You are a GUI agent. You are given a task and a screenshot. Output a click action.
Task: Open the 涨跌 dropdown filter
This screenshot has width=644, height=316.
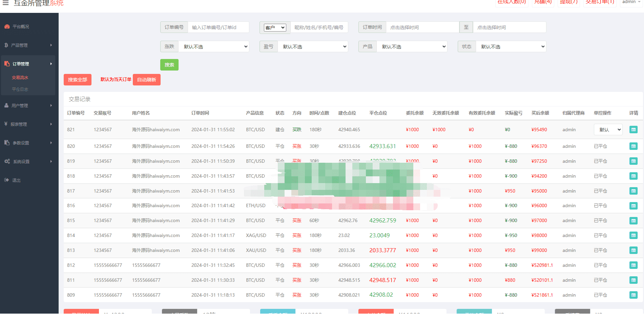pyautogui.click(x=214, y=46)
